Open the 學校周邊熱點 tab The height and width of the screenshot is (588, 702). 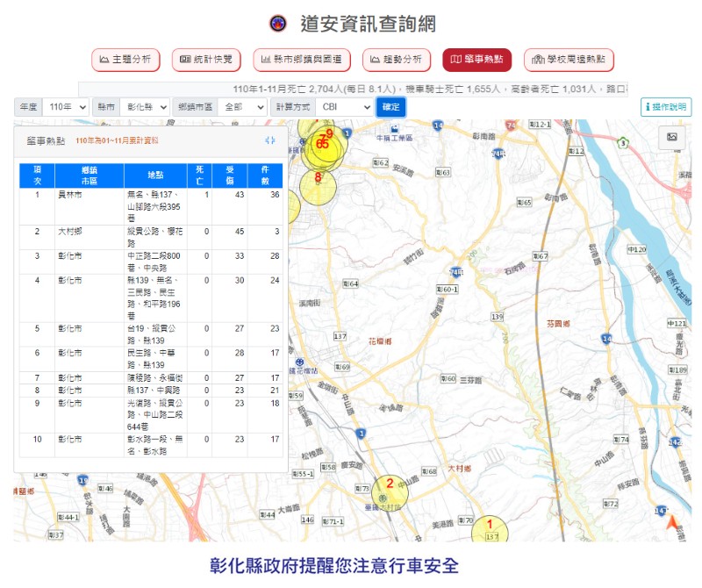[x=569, y=60]
